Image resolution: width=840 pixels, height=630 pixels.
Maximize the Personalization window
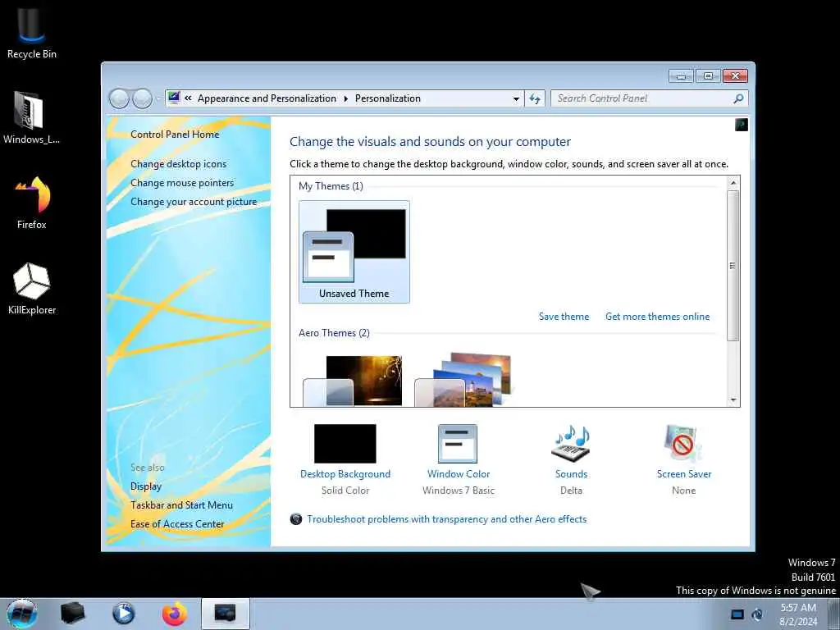[708, 76]
